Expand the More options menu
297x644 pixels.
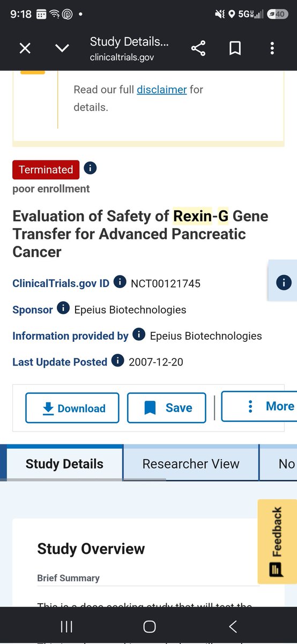tap(259, 406)
